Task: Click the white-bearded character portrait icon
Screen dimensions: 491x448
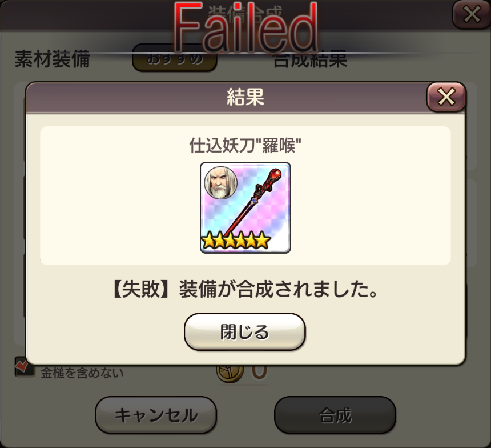Action: tap(220, 183)
